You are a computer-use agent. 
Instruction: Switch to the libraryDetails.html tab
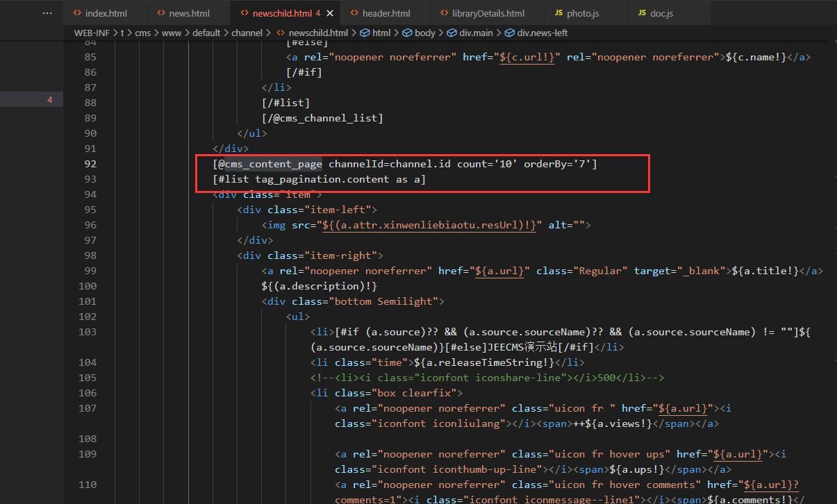(488, 13)
